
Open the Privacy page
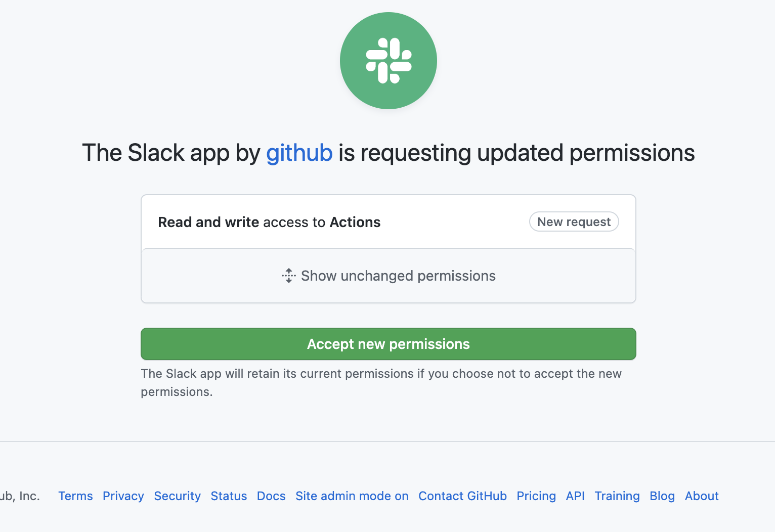(x=123, y=496)
